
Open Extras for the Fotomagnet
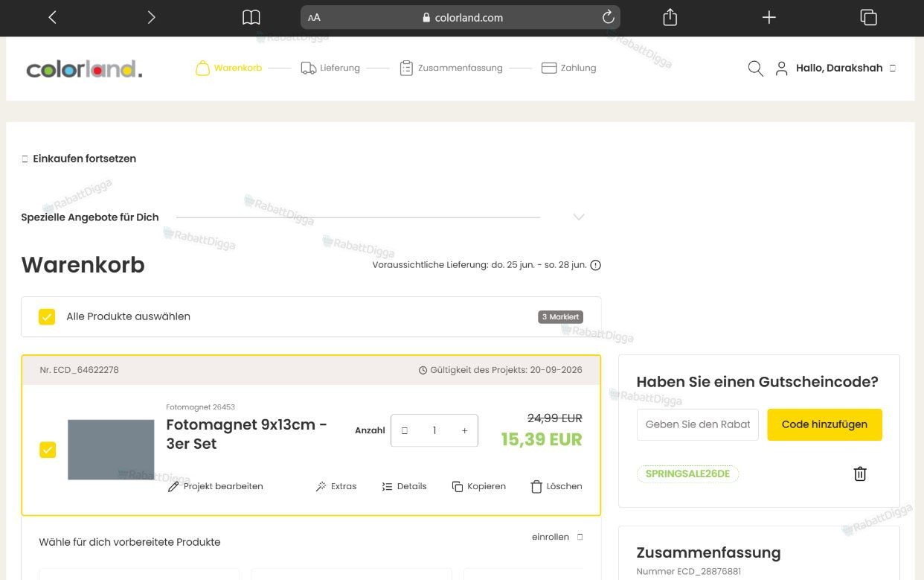coord(336,486)
